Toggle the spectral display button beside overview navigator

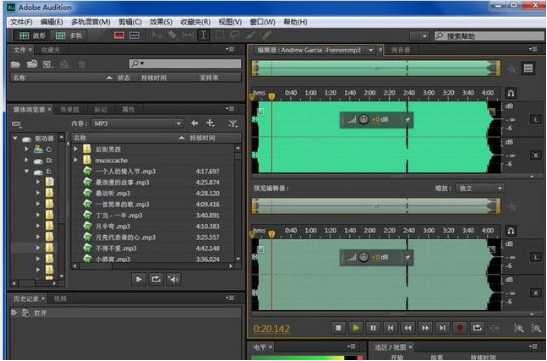tap(528, 68)
